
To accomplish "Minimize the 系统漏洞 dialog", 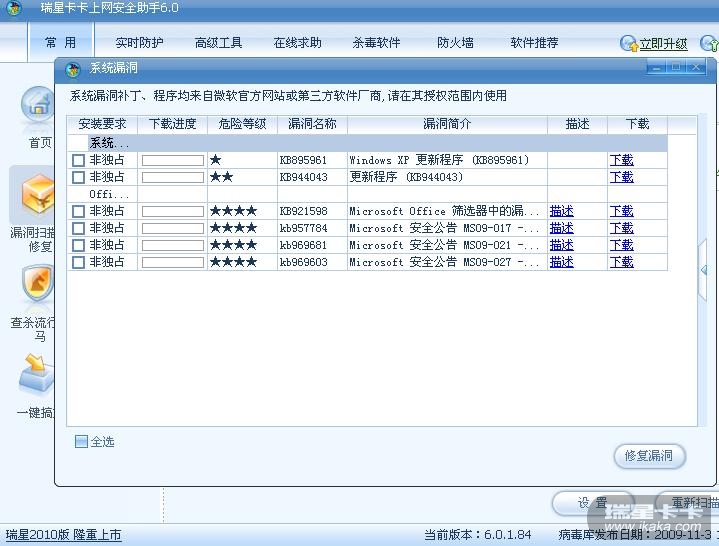I will pyautogui.click(x=657, y=68).
